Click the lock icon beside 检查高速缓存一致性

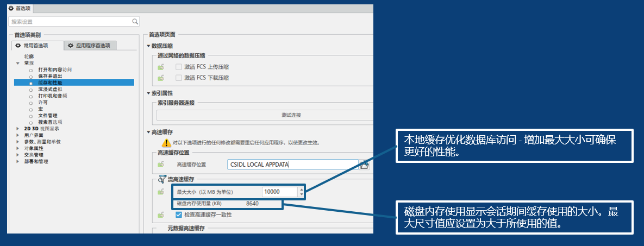point(161,215)
